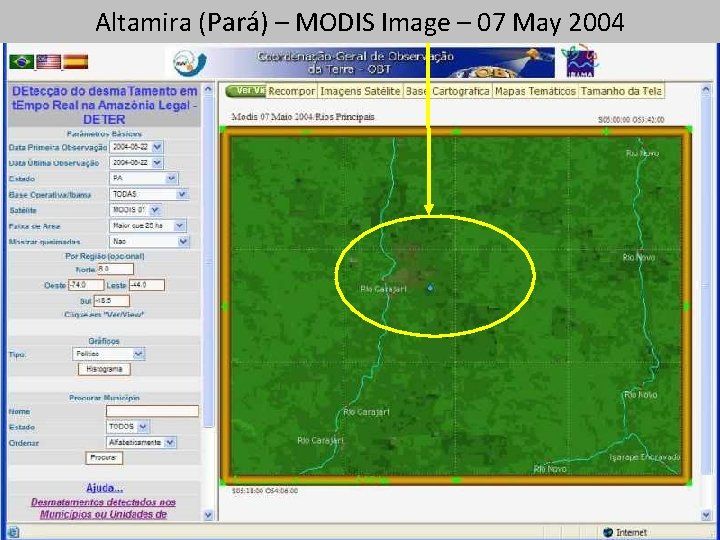
Task: Click the Brazilian flag language icon
Action: tap(21, 62)
